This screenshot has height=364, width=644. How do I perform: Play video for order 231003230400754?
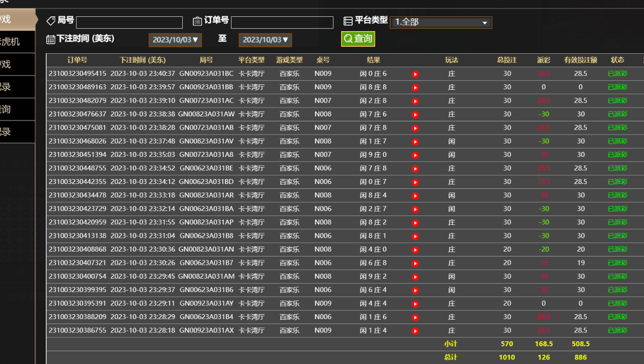pyautogui.click(x=415, y=277)
